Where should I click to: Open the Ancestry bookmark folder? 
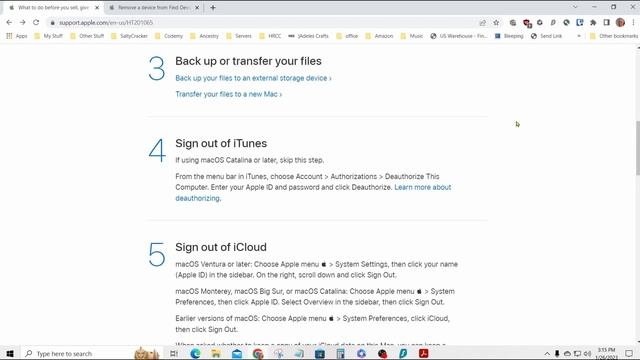pos(204,36)
